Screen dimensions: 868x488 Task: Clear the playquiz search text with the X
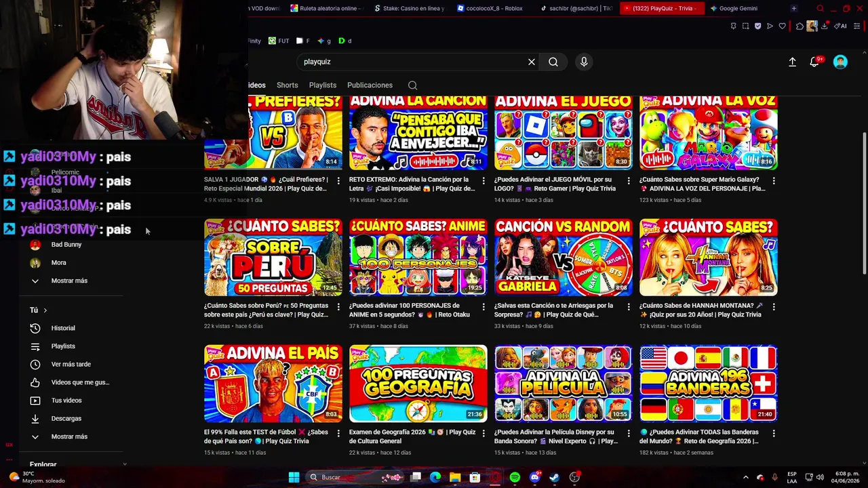pyautogui.click(x=532, y=62)
